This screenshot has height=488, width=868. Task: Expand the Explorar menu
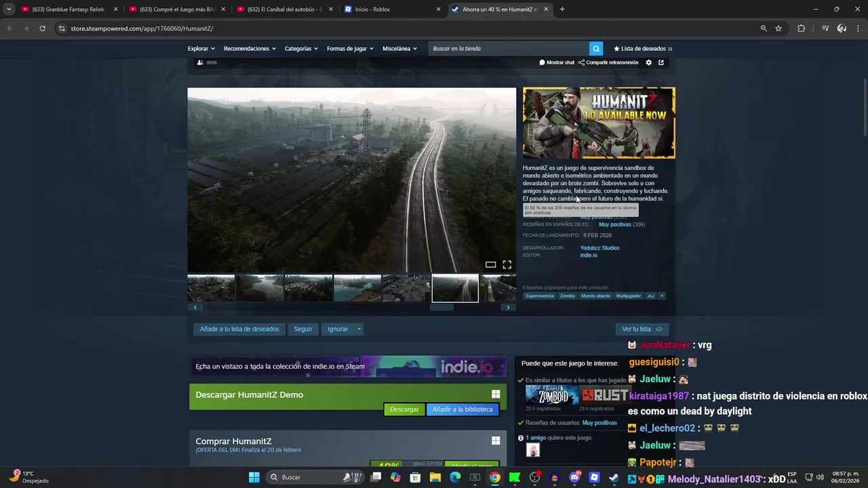point(201,49)
